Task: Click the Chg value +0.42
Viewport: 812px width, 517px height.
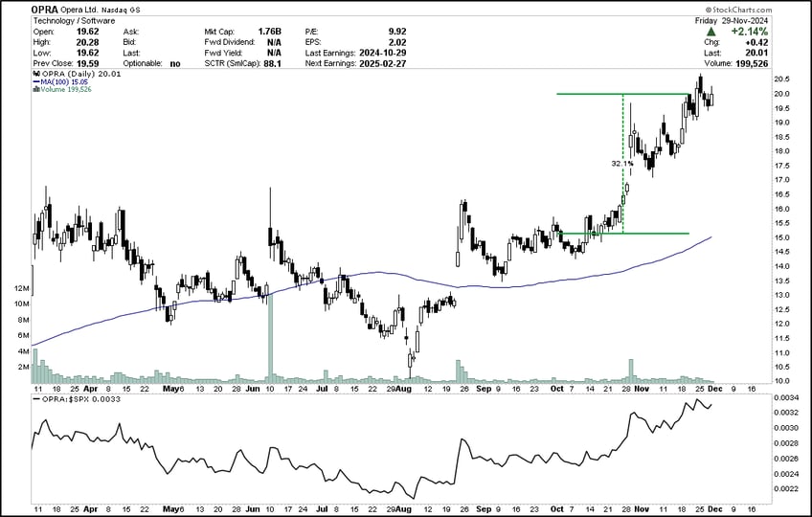Action: 757,42
